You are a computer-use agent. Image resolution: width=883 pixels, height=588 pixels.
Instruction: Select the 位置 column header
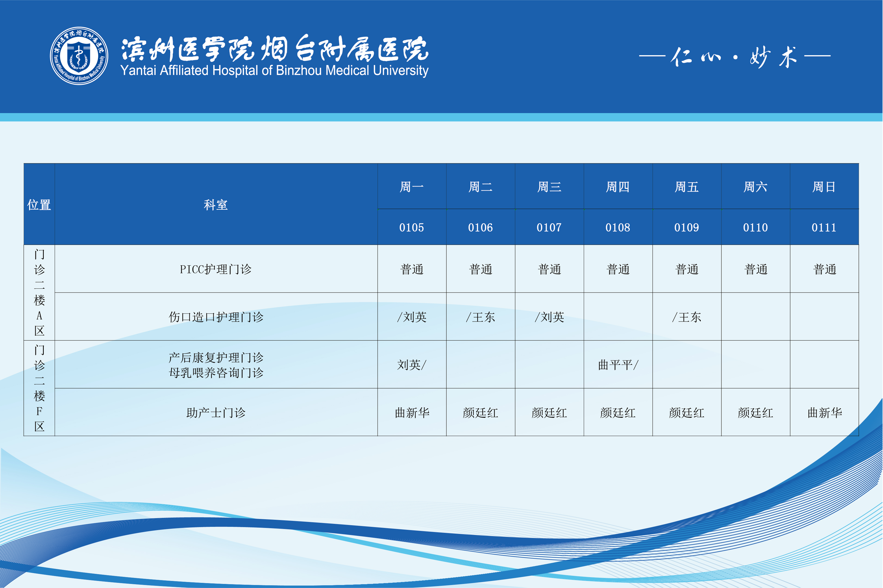click(39, 205)
